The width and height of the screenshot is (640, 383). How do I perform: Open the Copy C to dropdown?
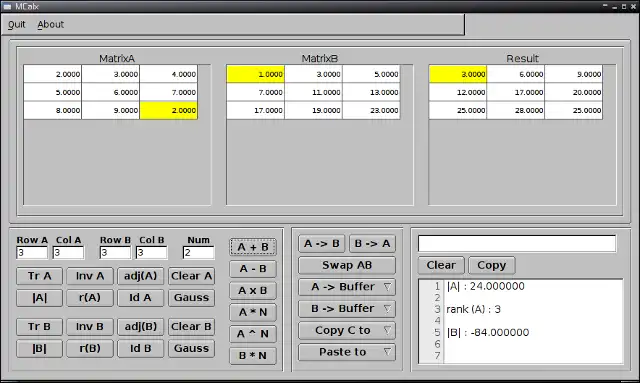(347, 330)
